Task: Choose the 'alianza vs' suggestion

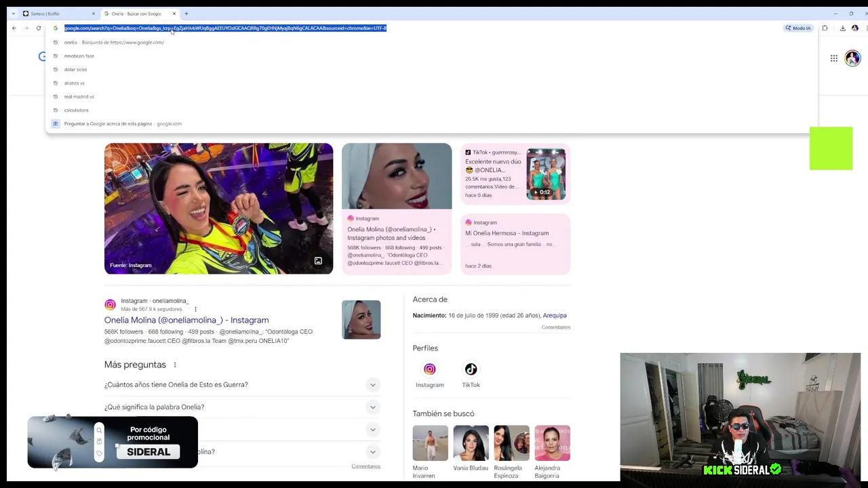Action: click(431, 83)
